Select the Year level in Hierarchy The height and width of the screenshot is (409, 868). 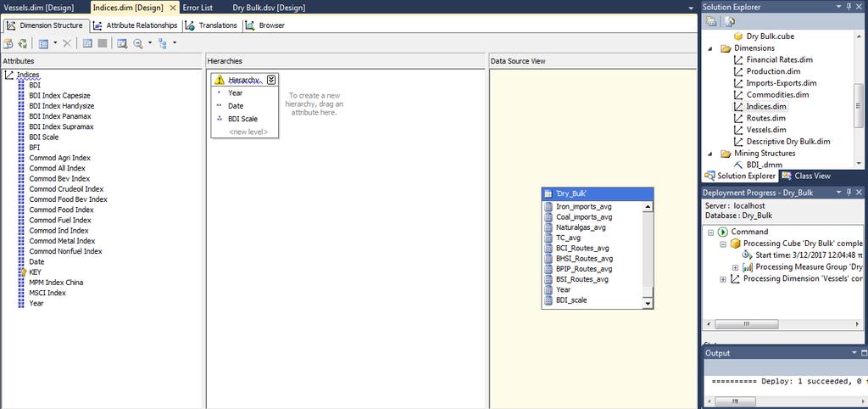tap(236, 93)
